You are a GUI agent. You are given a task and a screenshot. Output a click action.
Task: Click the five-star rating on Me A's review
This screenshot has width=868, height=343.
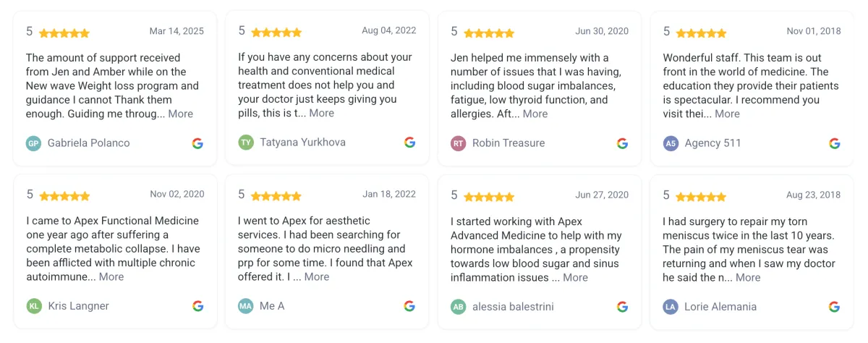point(276,195)
